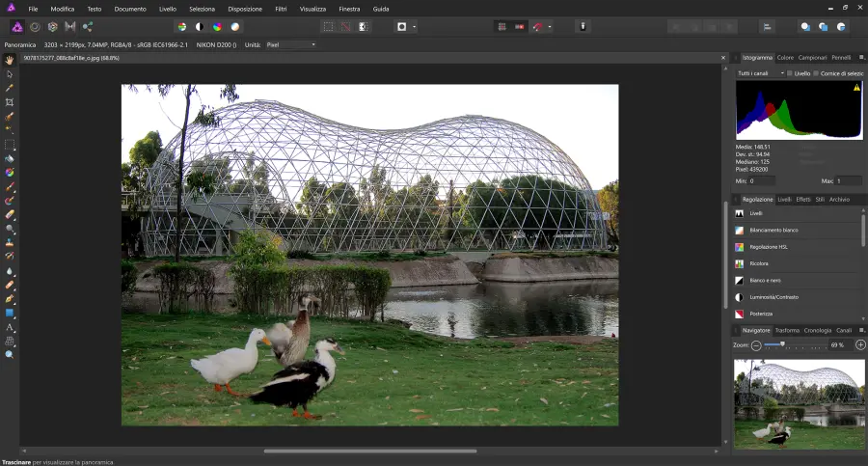Open the Disposizione menu
868x466 pixels.
(245, 9)
